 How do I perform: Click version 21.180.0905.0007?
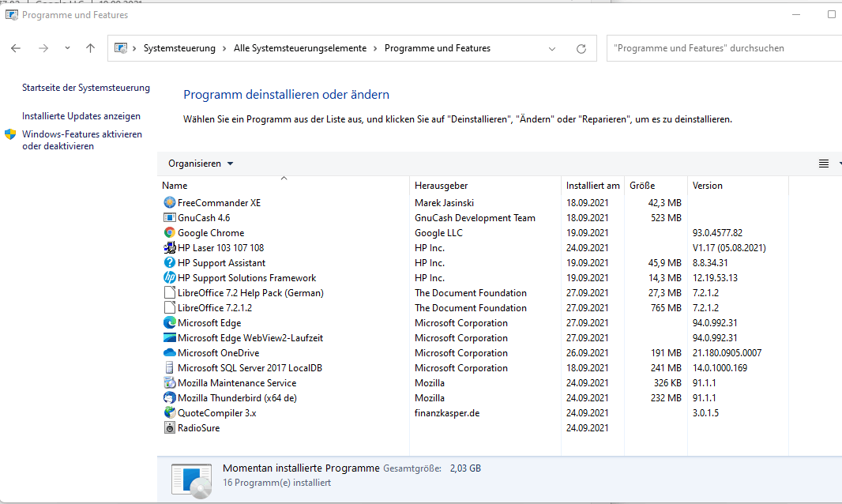click(727, 353)
